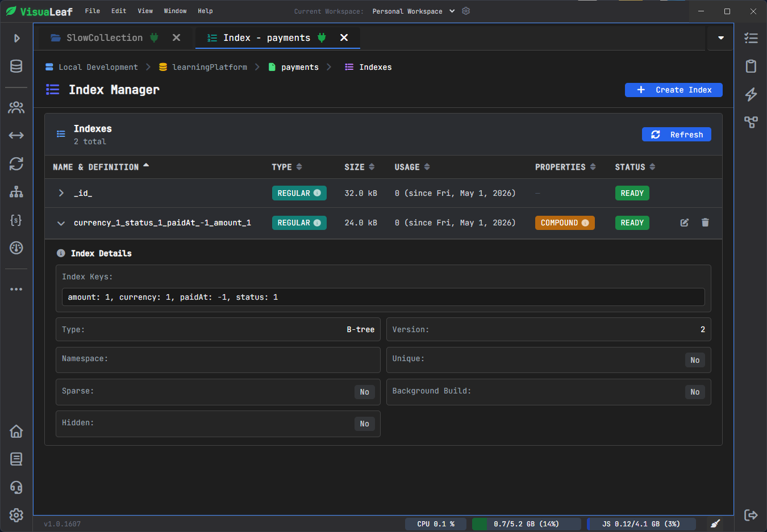The image size is (767, 532).
Task: Collapse the currency_1_status_1_paidAt index row
Action: (x=61, y=223)
